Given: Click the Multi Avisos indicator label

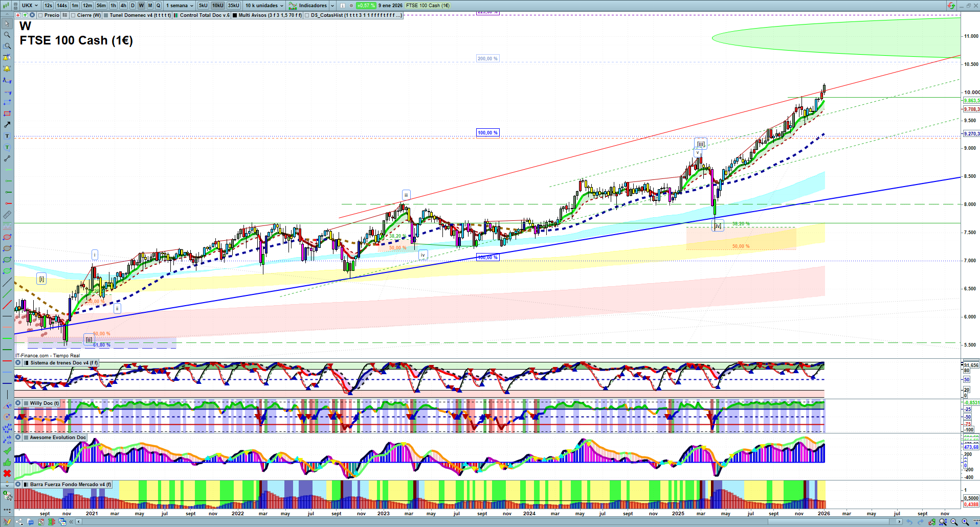Looking at the screenshot, I should point(270,15).
